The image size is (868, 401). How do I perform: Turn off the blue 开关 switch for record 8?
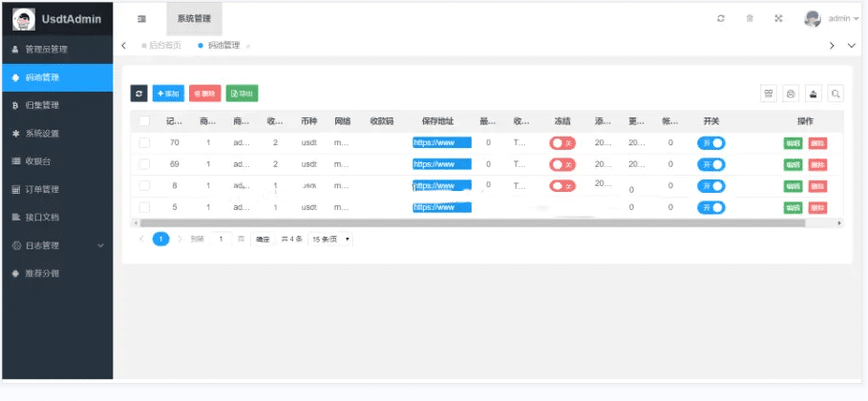[710, 186]
